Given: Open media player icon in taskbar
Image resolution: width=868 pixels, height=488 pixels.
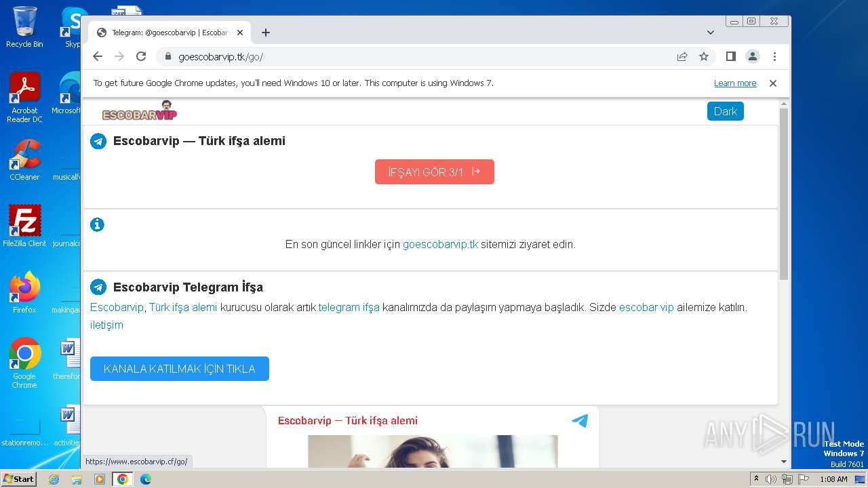Looking at the screenshot, I should tap(100, 479).
